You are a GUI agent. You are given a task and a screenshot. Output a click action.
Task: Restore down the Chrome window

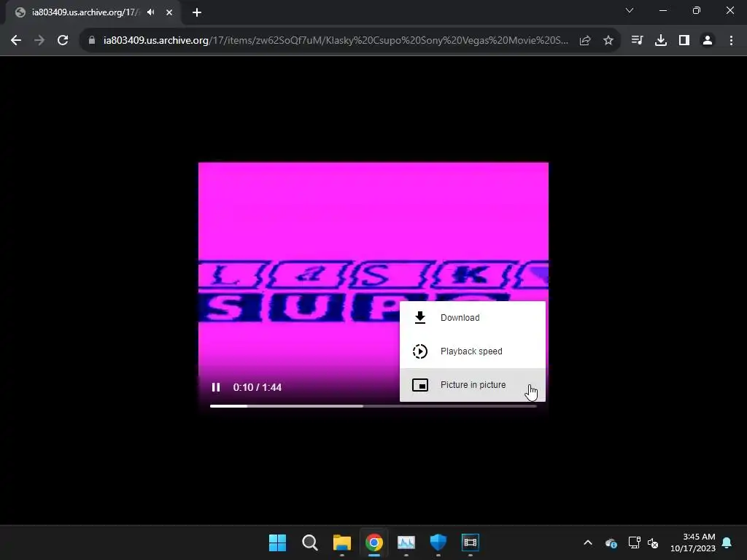tap(697, 10)
